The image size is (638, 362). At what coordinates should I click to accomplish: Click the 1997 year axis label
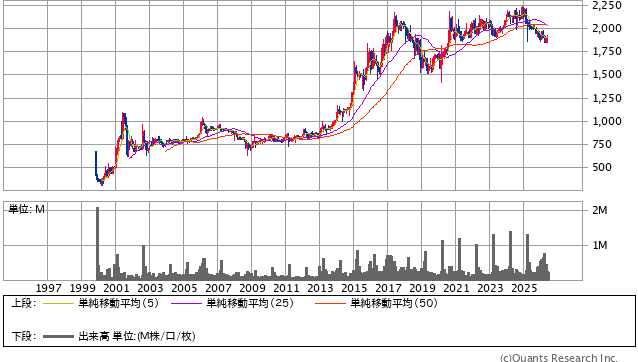pos(48,288)
